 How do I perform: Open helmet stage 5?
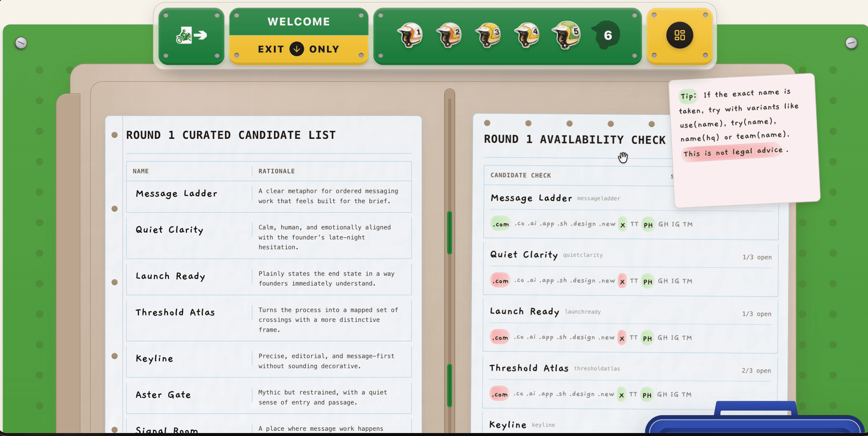coord(567,35)
